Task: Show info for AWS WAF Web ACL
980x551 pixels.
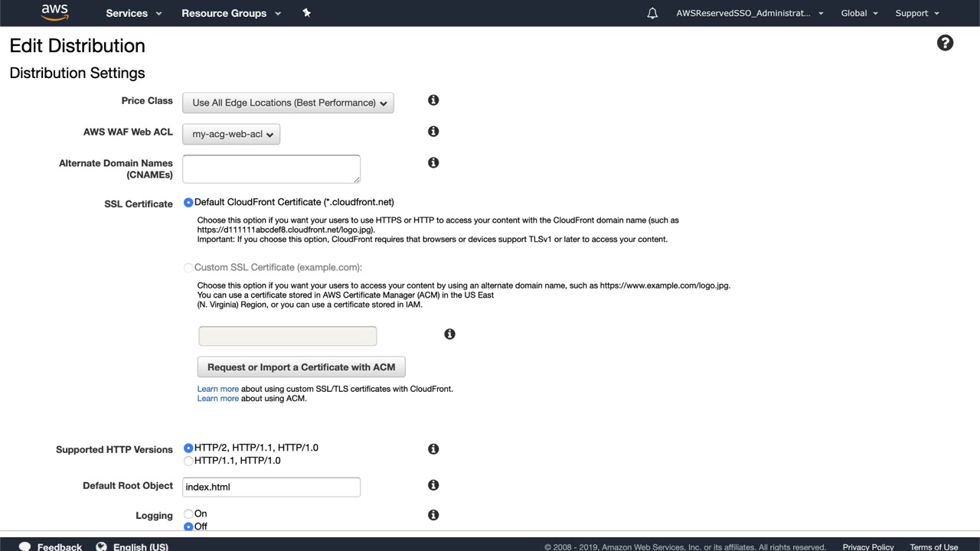Action: tap(433, 132)
